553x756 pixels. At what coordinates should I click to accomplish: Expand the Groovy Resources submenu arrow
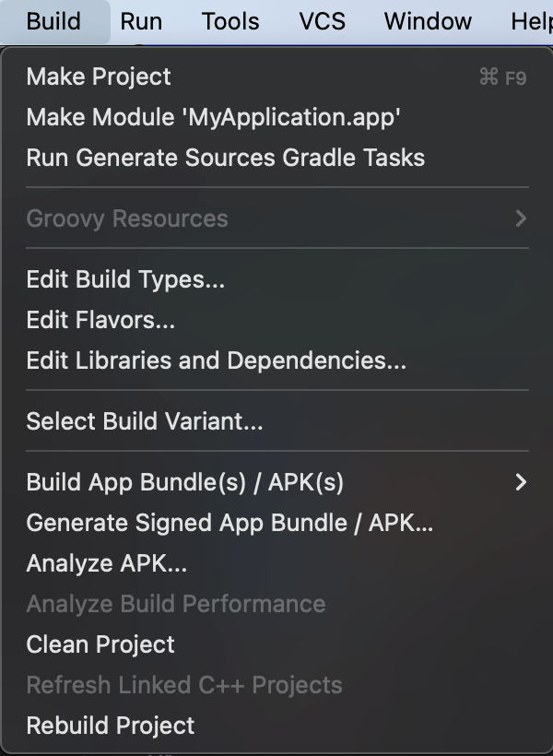[521, 219]
